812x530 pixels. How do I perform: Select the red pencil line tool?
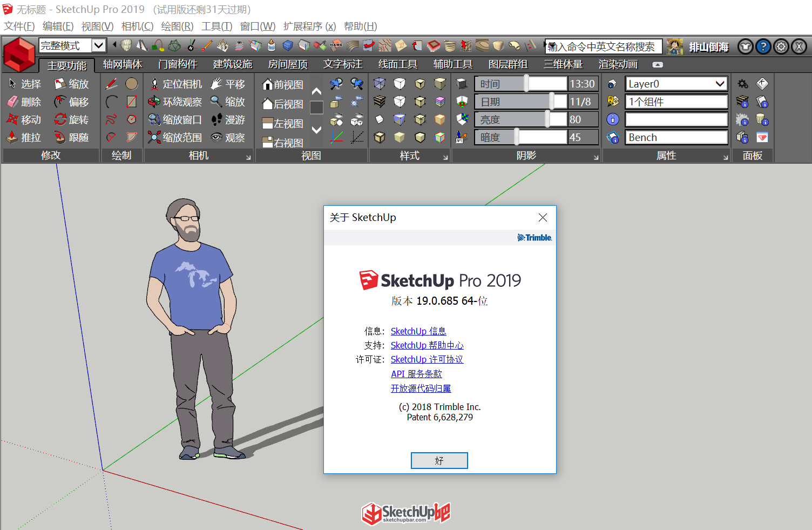112,84
